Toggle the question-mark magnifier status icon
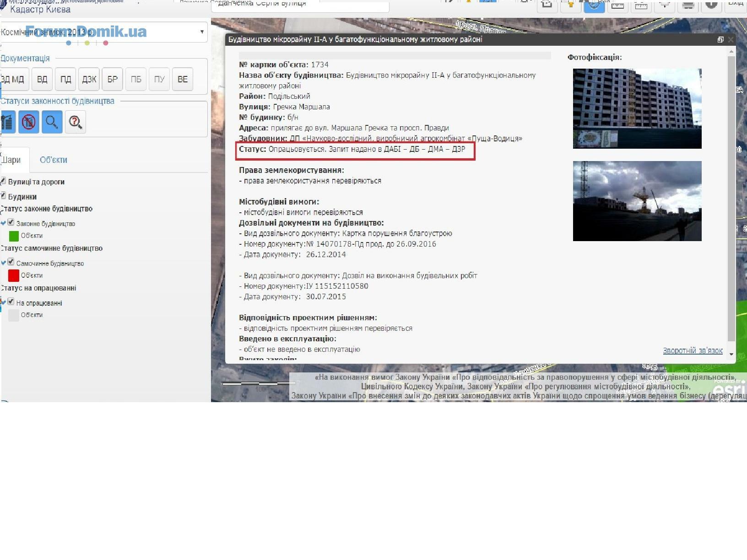 point(76,122)
